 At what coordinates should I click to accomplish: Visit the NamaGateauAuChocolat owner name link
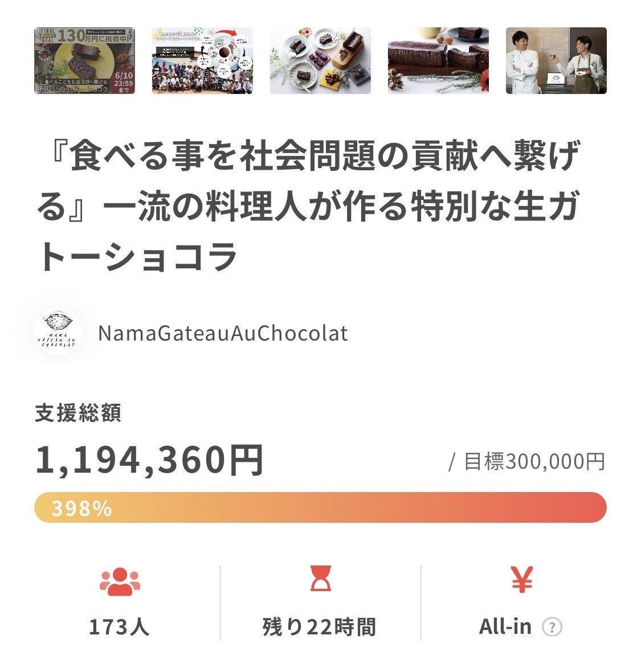223,333
